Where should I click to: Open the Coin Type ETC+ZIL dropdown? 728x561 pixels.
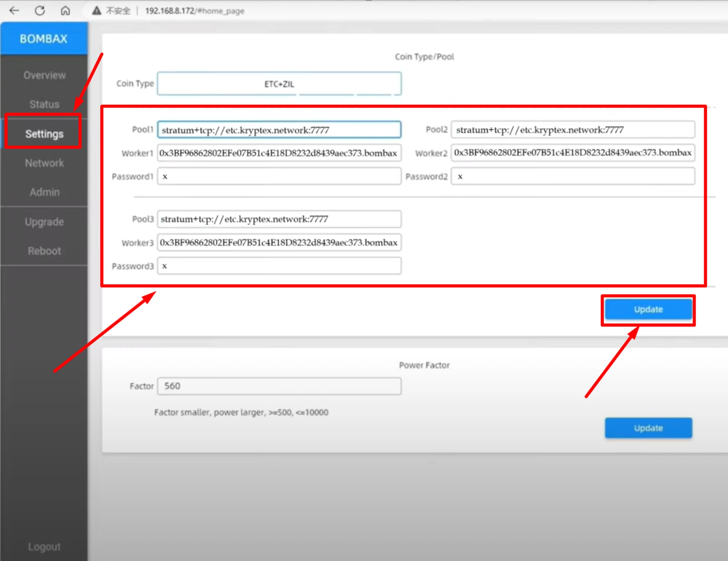click(x=279, y=84)
